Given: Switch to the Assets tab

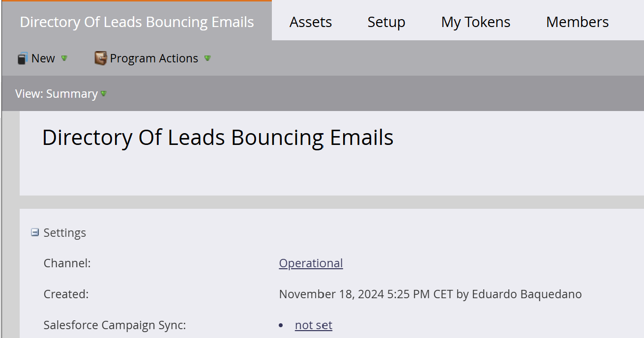Looking at the screenshot, I should 311,22.
